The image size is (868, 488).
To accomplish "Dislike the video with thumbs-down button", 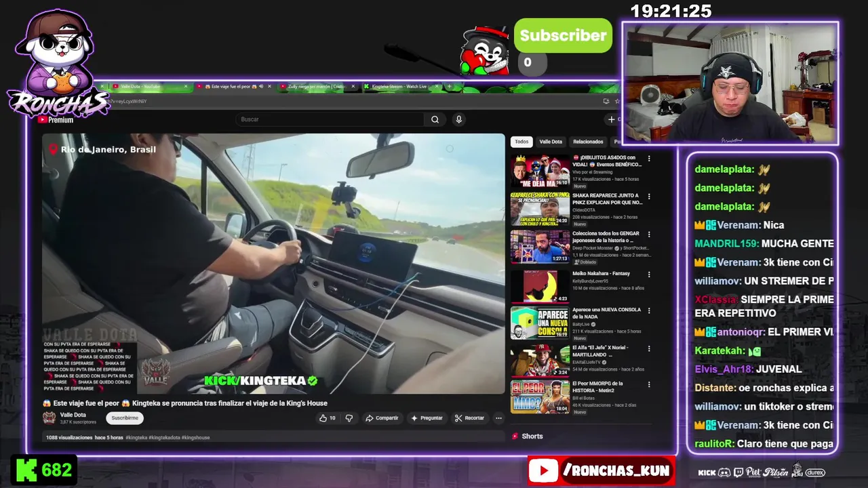I will pos(349,418).
